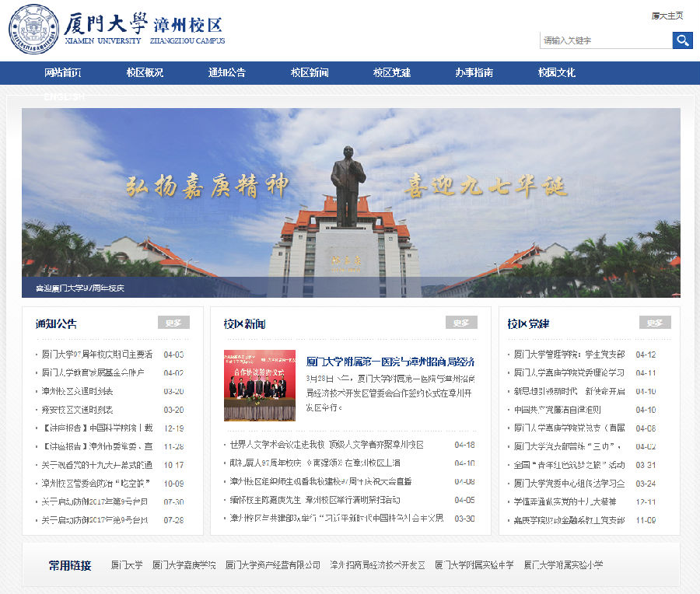This screenshot has width=700, height=594.
Task: Open the 办事指南 navigation item
Action: [x=474, y=73]
